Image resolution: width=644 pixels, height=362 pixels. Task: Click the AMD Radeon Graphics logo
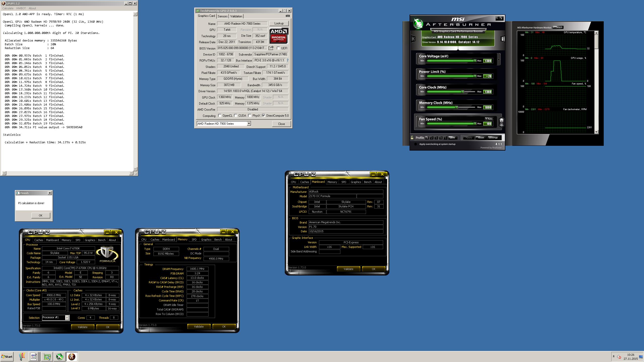point(279,36)
